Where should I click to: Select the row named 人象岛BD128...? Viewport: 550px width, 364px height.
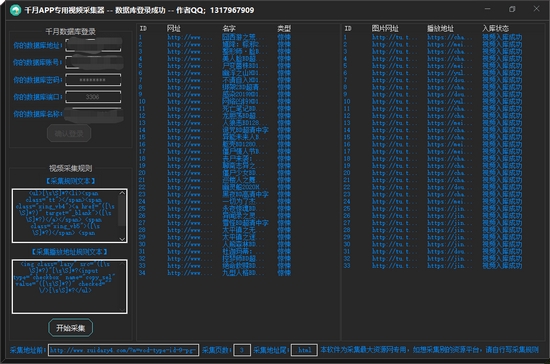tap(239, 123)
